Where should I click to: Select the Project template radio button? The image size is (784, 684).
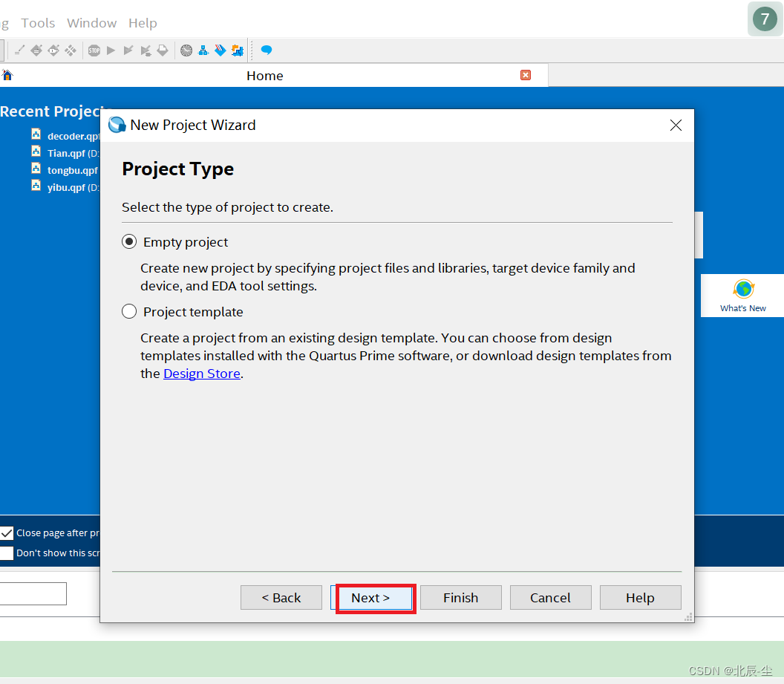[x=129, y=311]
